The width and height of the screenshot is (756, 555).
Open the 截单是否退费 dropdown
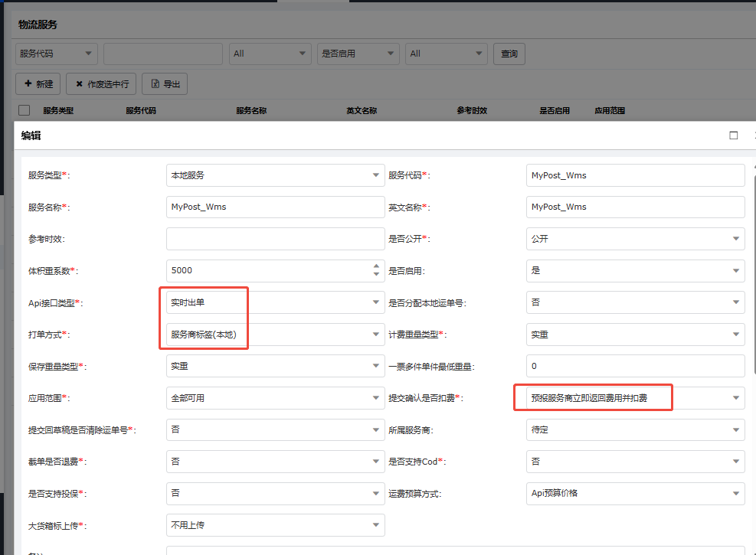tap(275, 462)
